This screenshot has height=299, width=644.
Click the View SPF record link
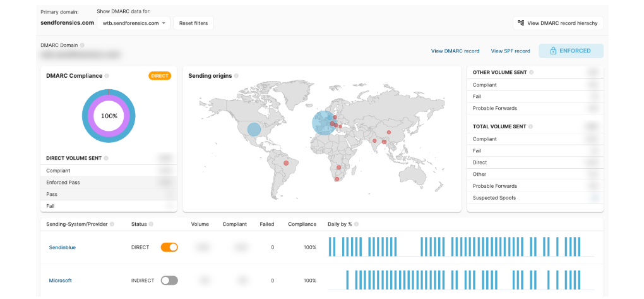point(510,51)
